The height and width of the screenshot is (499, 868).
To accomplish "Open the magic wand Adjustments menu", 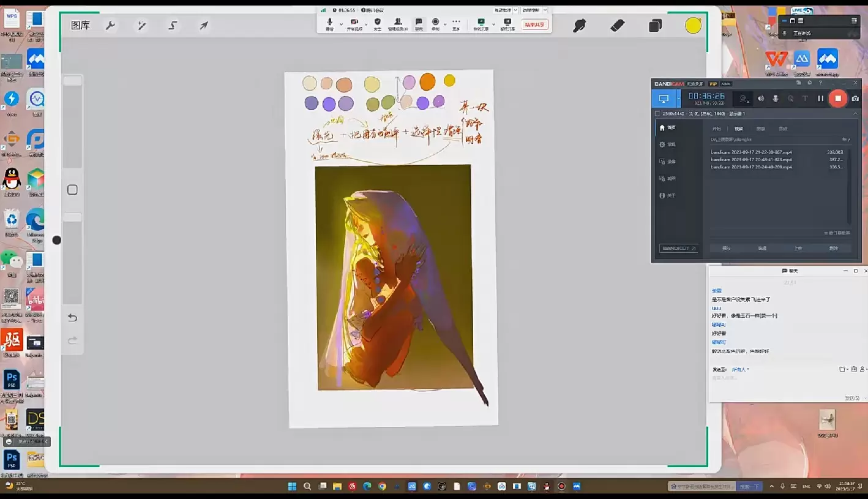I will pyautogui.click(x=141, y=25).
